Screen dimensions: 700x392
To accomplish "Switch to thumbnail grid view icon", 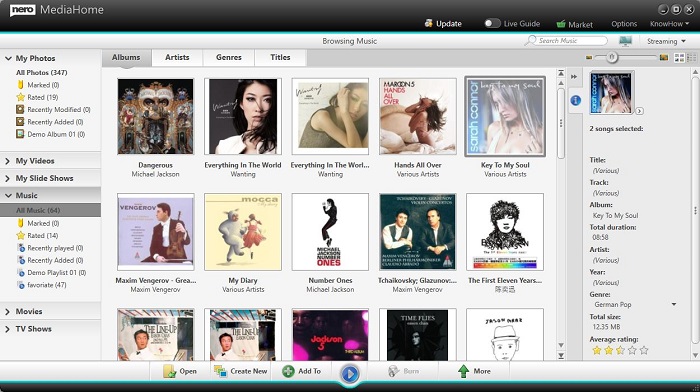I will pos(679,58).
